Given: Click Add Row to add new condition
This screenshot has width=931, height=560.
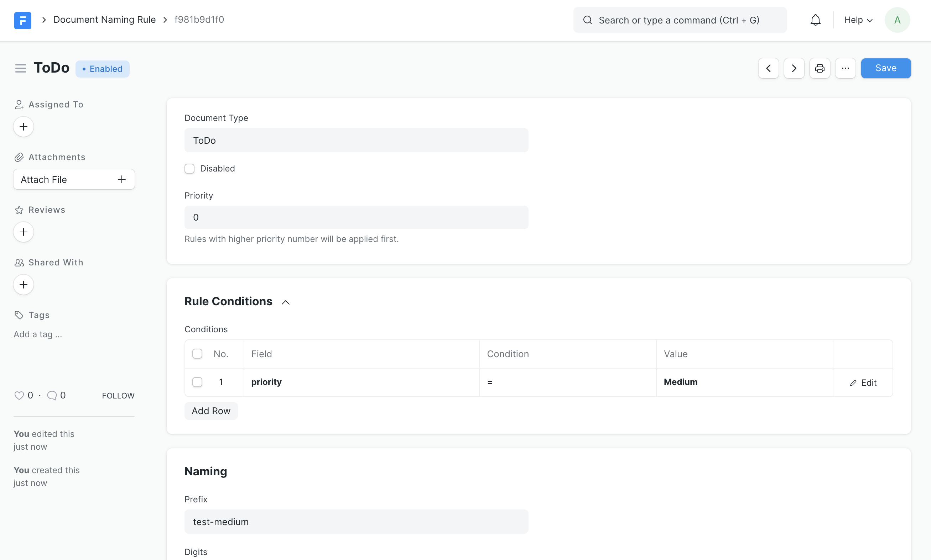Looking at the screenshot, I should [x=211, y=411].
